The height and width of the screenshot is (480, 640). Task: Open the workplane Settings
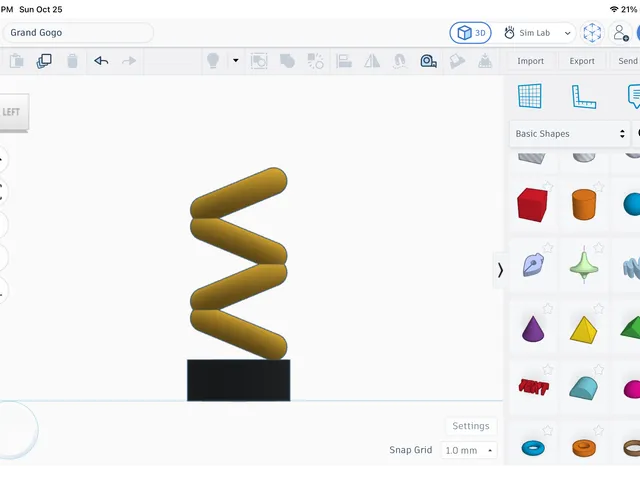point(471,426)
